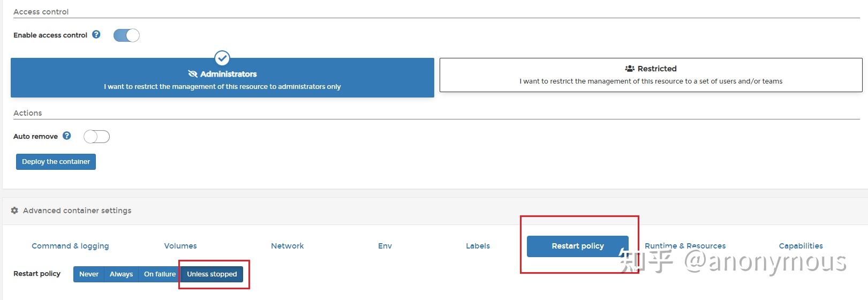
Task: Click the Advanced container settings title
Action: coord(77,211)
